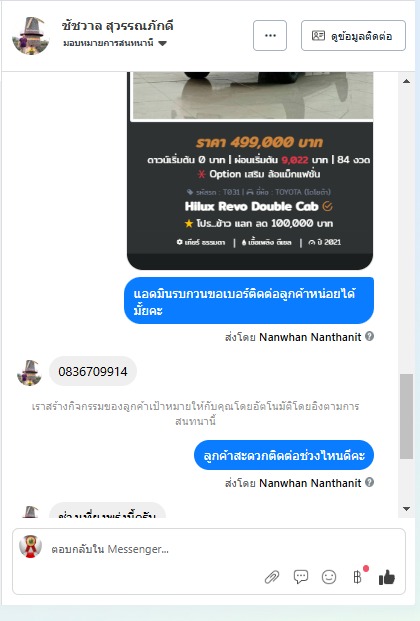Viewport: 420px width, 621px height.
Task: Click the Baht payment request icon
Action: 358,577
